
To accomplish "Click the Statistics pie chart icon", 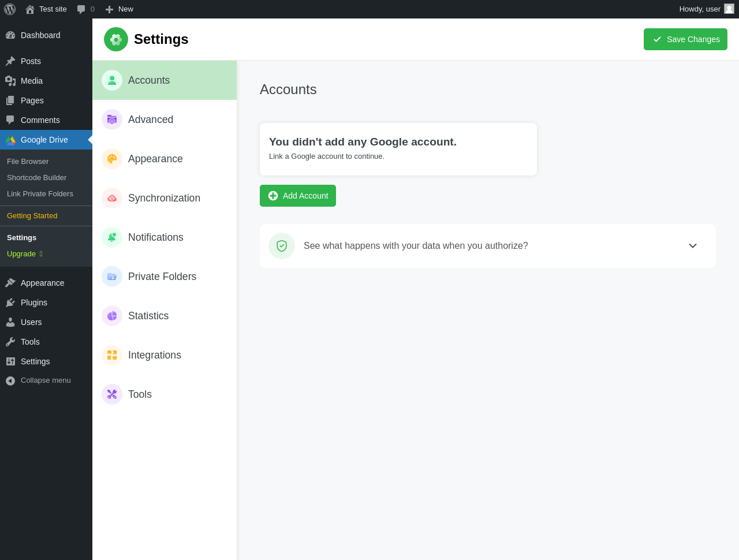I will [112, 316].
